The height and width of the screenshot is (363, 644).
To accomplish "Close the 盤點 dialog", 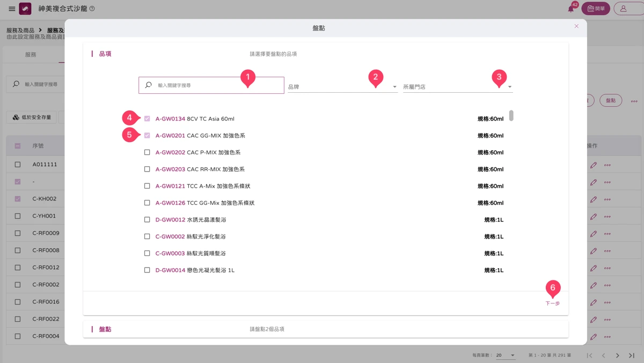I will [x=576, y=26].
